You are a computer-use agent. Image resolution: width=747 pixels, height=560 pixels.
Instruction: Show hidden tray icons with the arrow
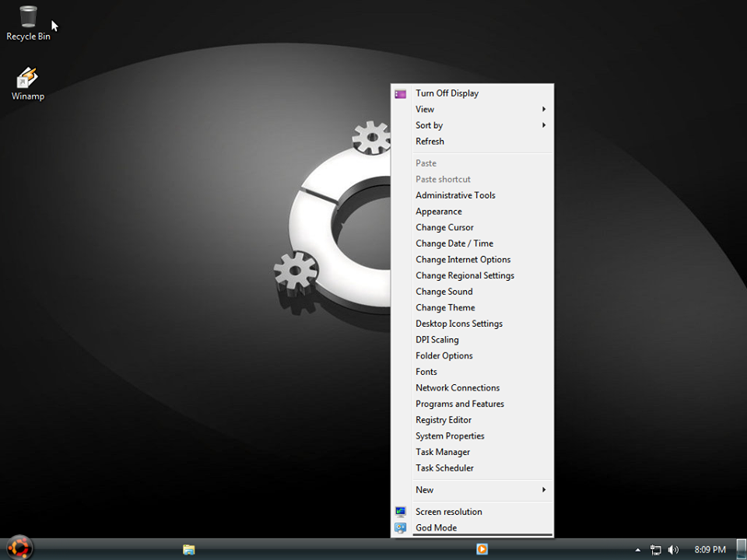point(638,550)
